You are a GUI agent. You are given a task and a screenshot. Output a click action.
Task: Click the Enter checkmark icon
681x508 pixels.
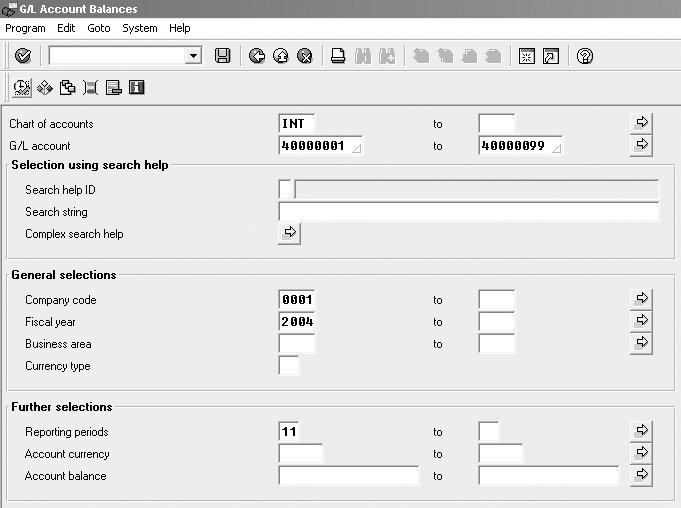22,57
